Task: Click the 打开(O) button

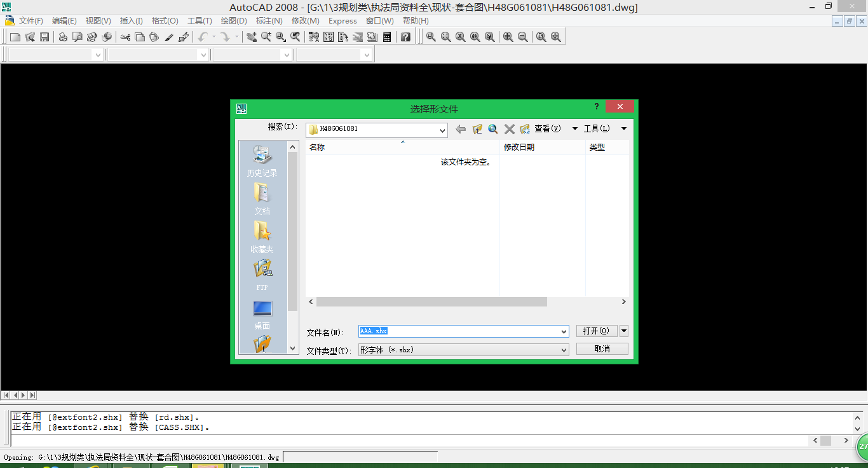Action: click(597, 331)
